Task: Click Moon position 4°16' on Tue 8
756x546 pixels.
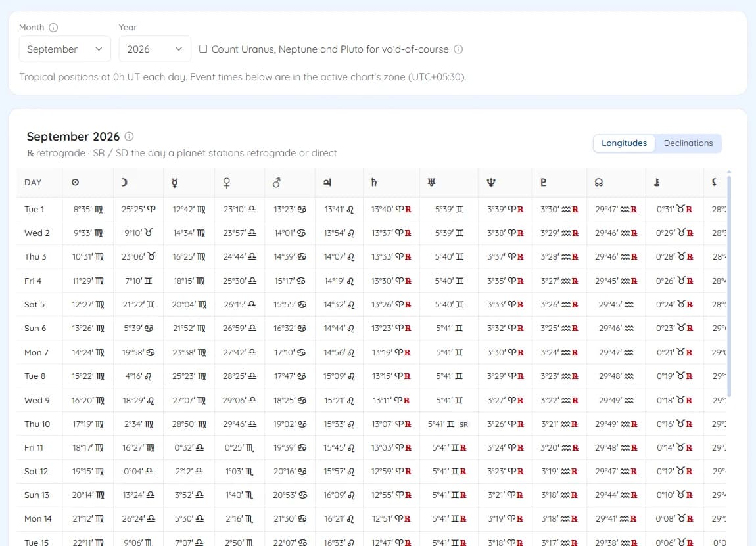Action: click(x=138, y=376)
